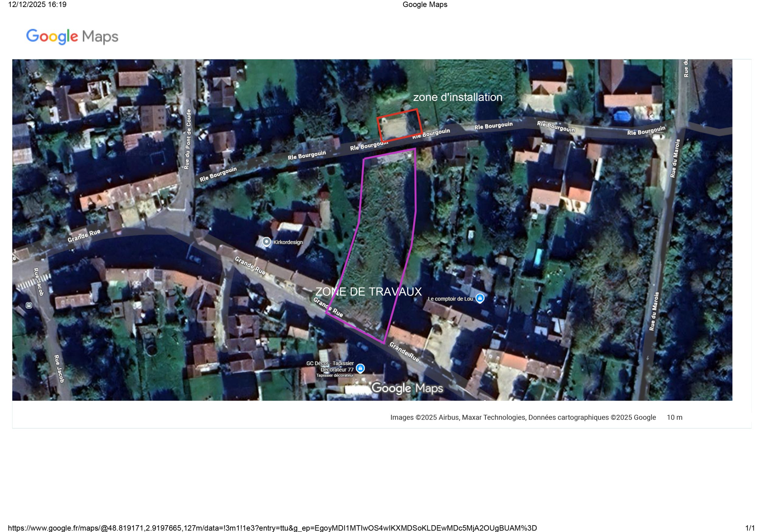This screenshot has height=532, width=778.
Task: Click the '10 m' map scale indicator
Action: (674, 417)
